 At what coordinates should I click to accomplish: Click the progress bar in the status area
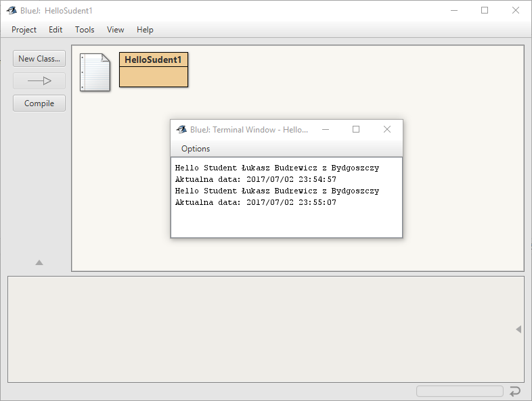coord(460,392)
